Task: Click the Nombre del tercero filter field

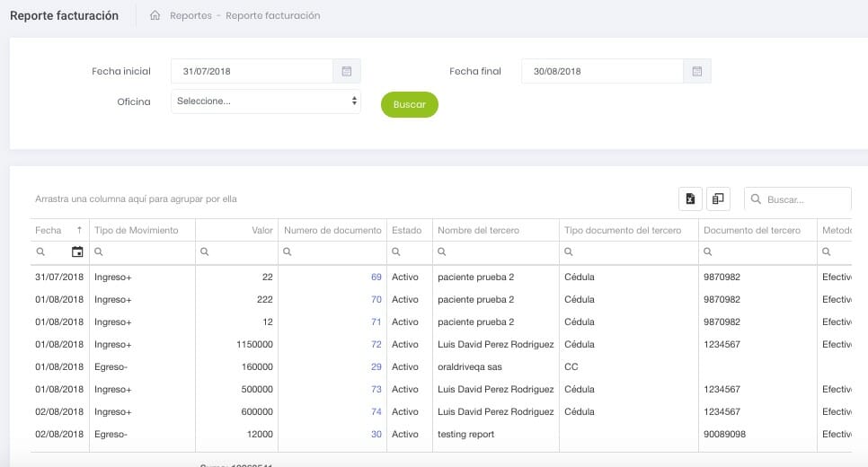Action: 499,252
